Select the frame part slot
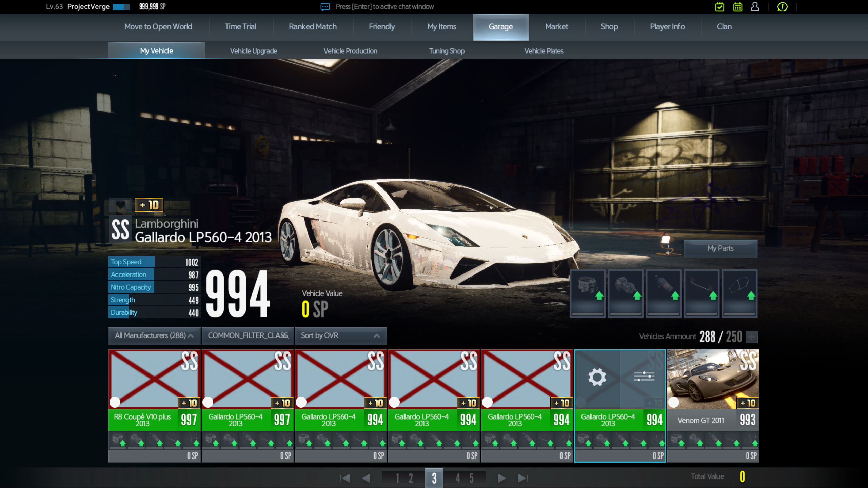The image size is (868, 488). (702, 293)
